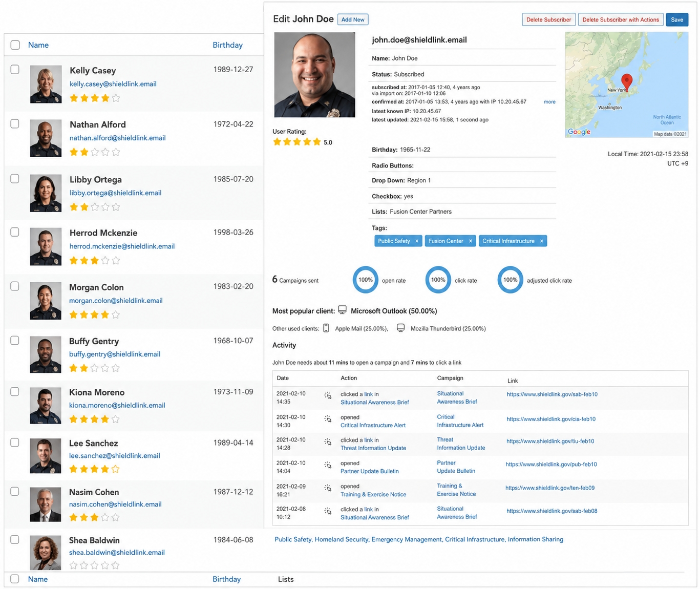Expand details with the 'more' link
This screenshot has height=589, width=700.
(549, 102)
